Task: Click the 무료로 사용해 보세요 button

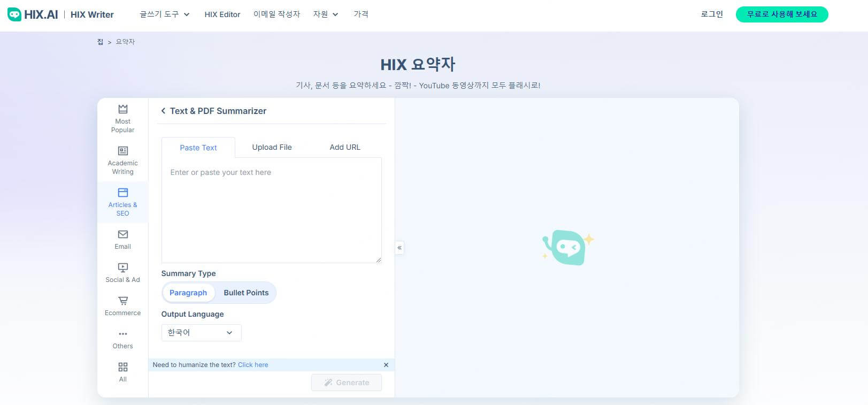Action: point(782,14)
